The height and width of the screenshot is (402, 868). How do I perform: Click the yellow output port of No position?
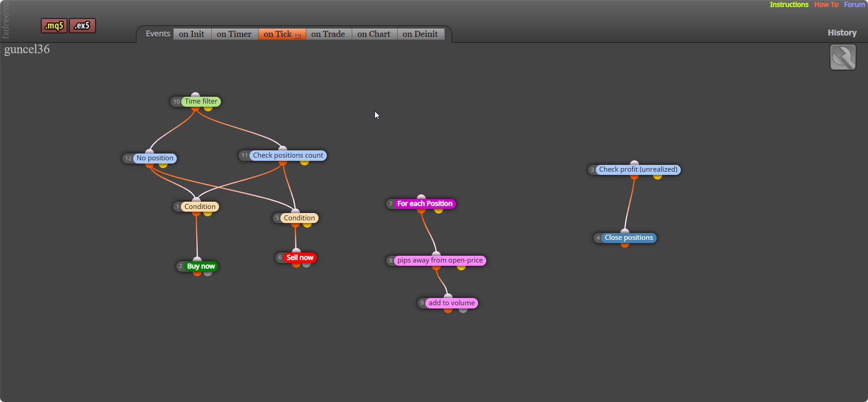coord(163,165)
